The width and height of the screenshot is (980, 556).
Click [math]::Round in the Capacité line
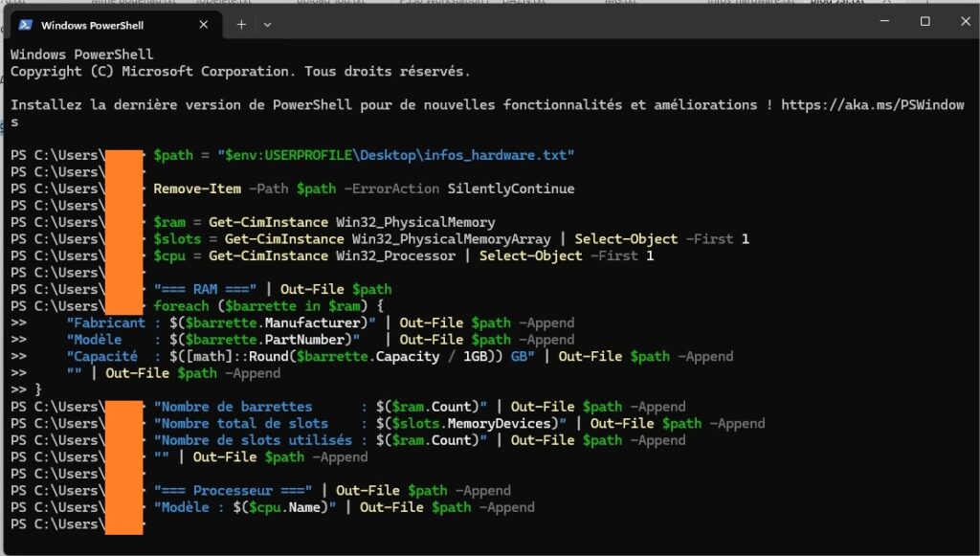pos(237,357)
